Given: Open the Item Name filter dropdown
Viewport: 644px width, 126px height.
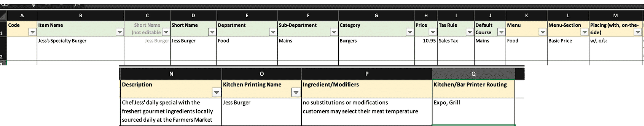Looking at the screenshot, I should [x=119, y=32].
